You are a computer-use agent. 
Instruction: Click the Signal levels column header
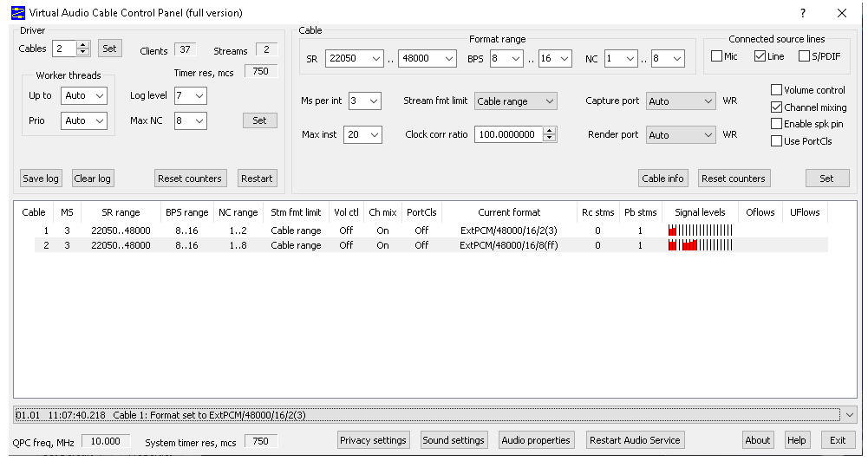pos(701,212)
